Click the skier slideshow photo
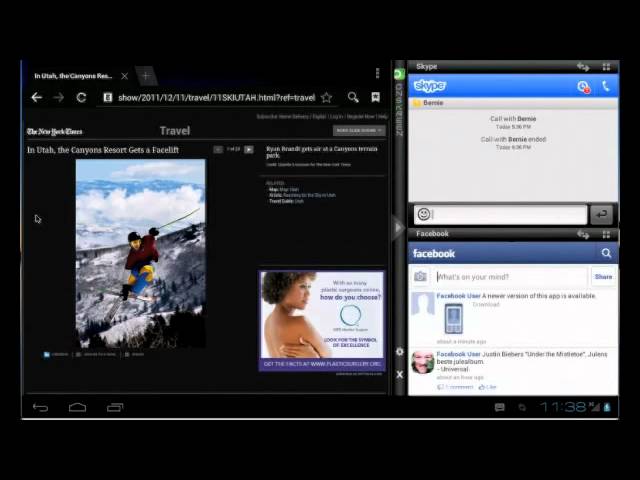The image size is (640, 480). pyautogui.click(x=141, y=253)
